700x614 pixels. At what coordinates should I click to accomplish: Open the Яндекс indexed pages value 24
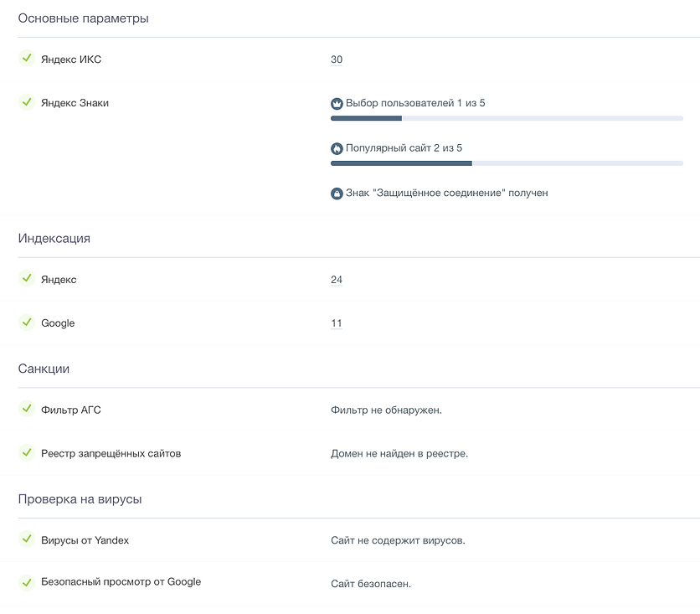click(x=337, y=280)
